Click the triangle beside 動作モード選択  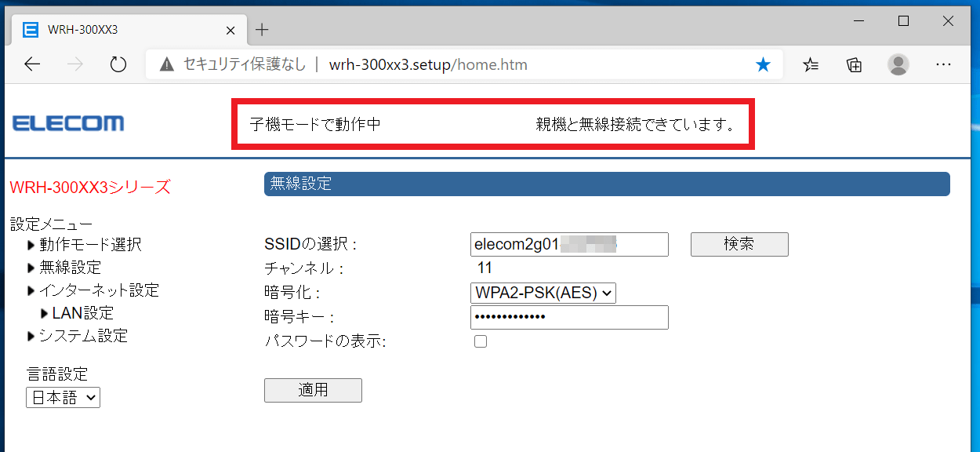pyautogui.click(x=31, y=246)
